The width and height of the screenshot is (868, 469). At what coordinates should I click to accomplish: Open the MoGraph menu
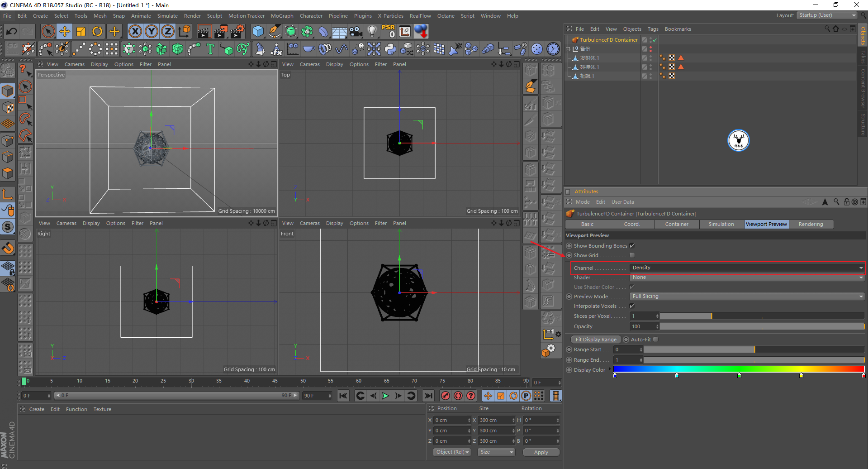[282, 16]
